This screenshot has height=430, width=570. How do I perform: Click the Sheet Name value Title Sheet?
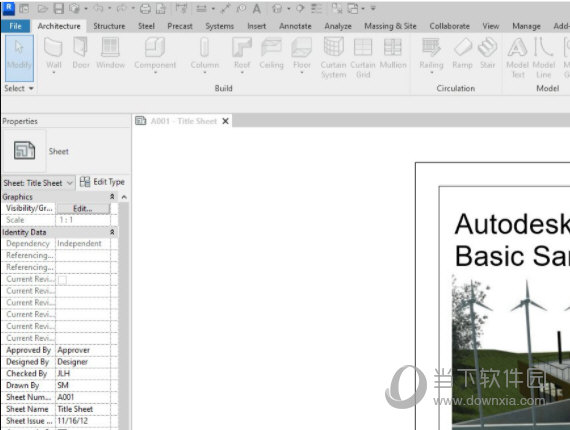pos(83,409)
